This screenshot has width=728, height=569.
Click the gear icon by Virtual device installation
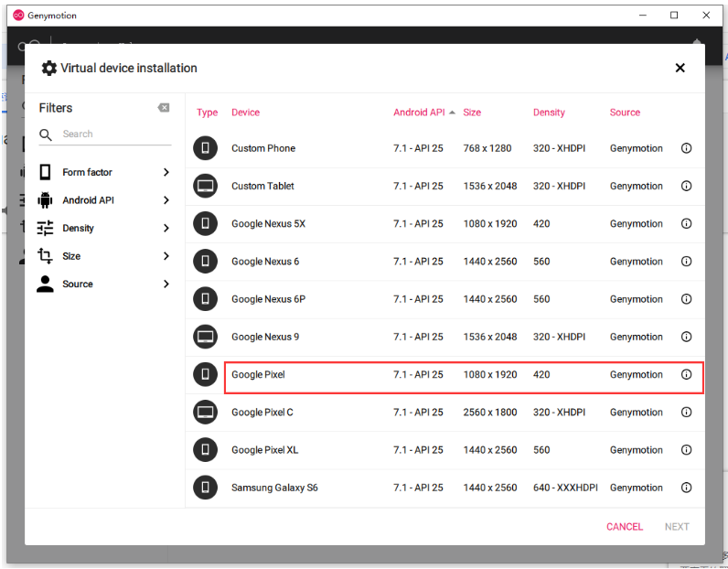point(48,69)
